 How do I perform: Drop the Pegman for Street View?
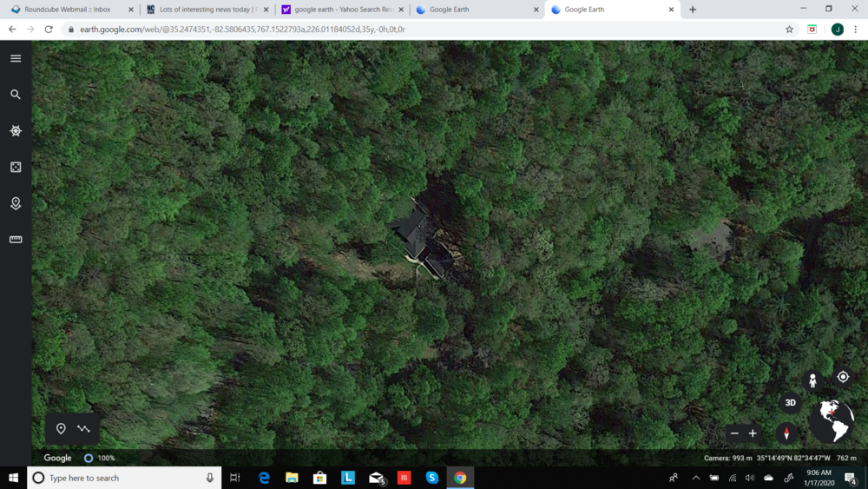812,380
